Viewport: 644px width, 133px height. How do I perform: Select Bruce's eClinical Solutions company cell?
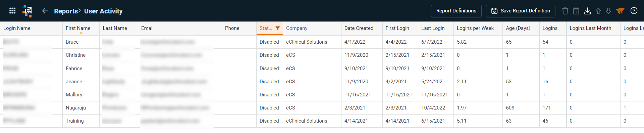[x=307, y=42]
